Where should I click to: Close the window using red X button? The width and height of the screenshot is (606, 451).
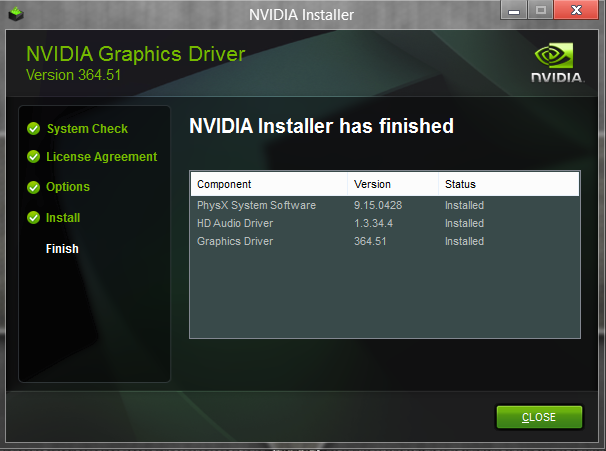pos(576,10)
